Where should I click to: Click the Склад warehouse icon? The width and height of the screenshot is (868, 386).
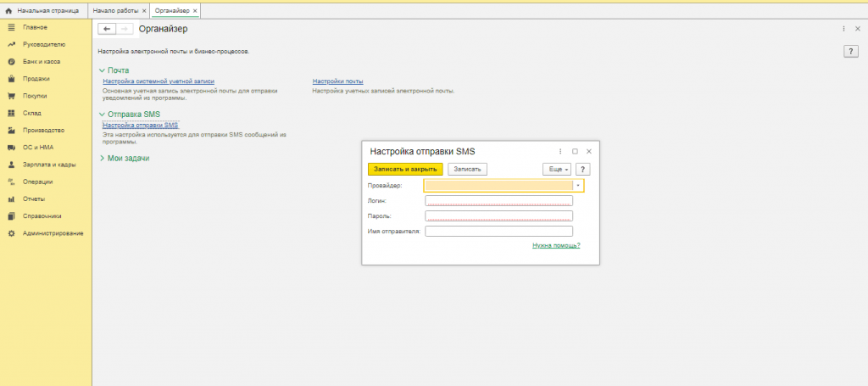click(x=11, y=113)
